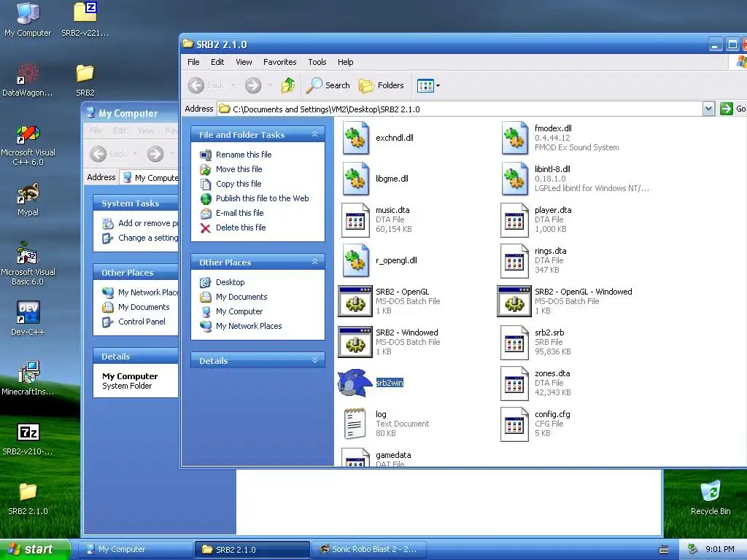747x560 pixels.
Task: Switch to My Computer taskbar button
Action: (136, 549)
